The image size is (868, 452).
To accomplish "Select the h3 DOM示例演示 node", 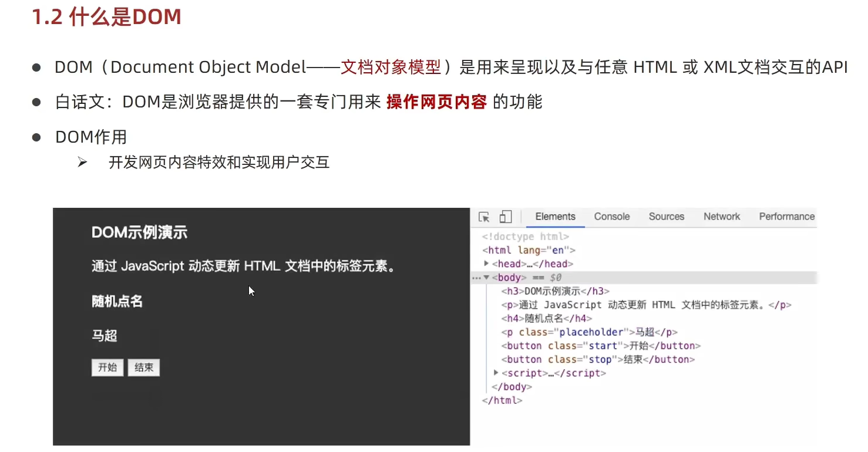I will click(x=555, y=291).
